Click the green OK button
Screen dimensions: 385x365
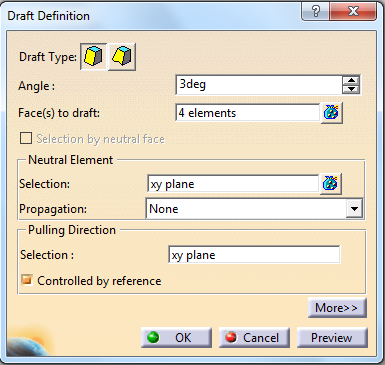(x=176, y=338)
